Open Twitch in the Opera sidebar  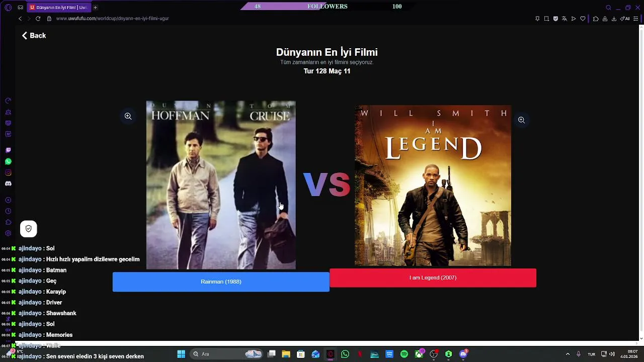[8, 150]
